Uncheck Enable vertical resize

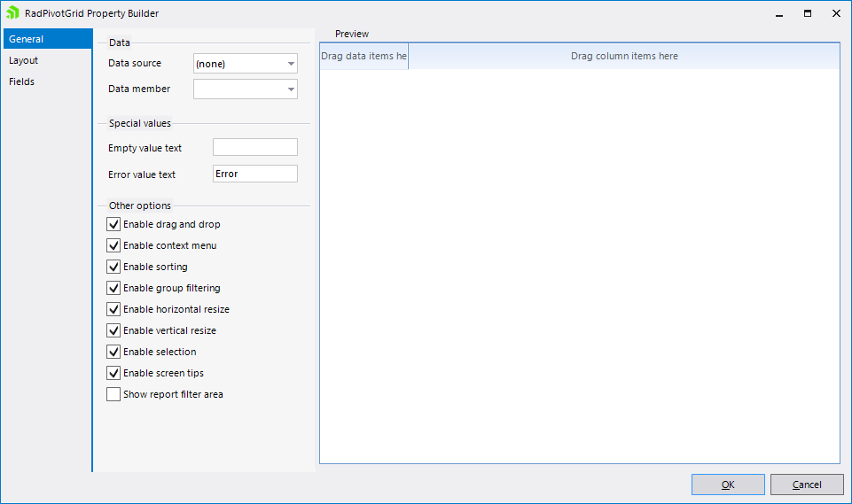113,330
